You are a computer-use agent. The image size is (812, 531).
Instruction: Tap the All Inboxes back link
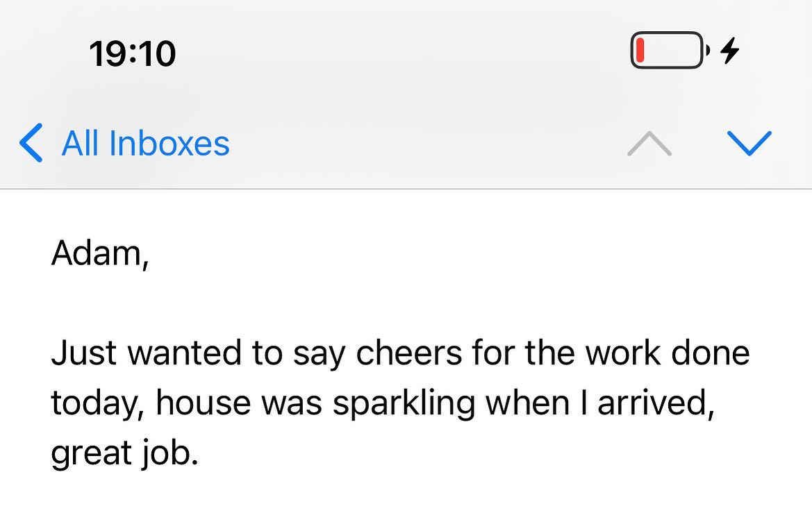point(146,143)
